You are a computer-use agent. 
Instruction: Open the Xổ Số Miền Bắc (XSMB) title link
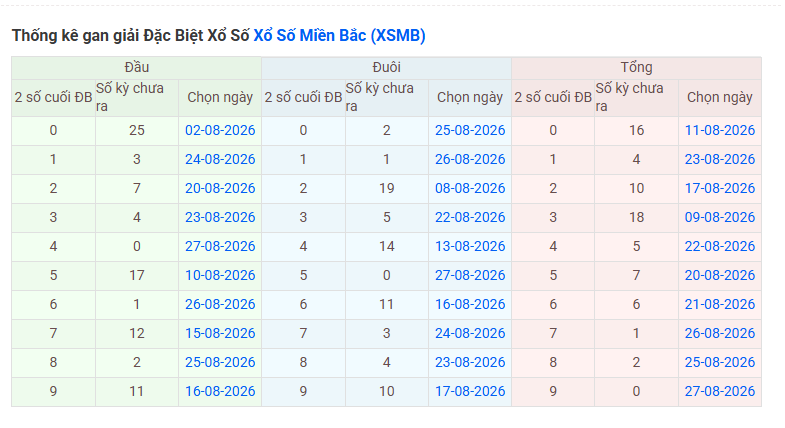339,36
